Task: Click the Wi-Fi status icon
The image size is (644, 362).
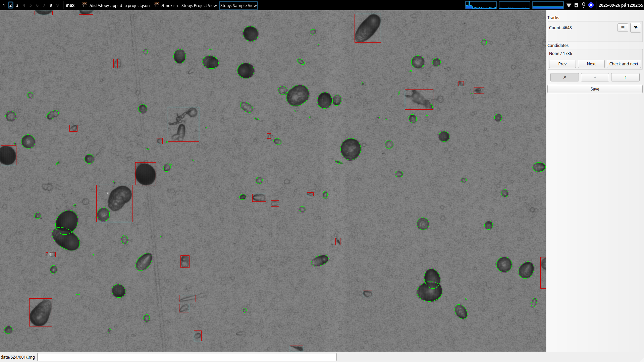Action: click(569, 5)
